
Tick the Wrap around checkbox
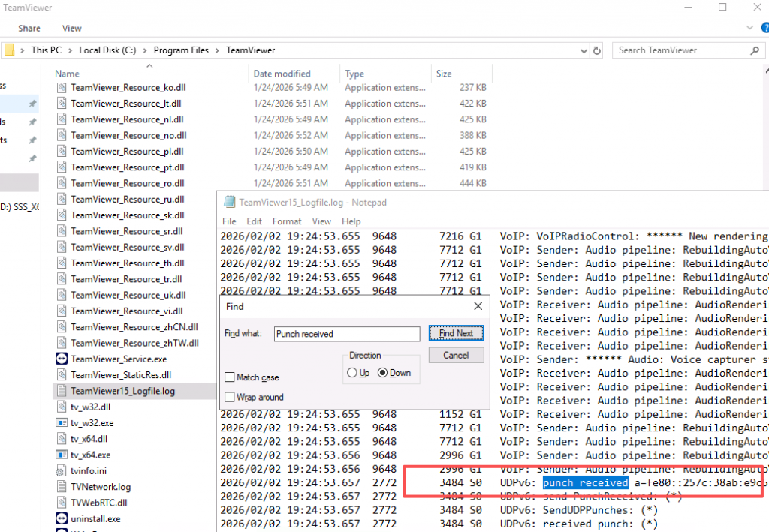230,397
